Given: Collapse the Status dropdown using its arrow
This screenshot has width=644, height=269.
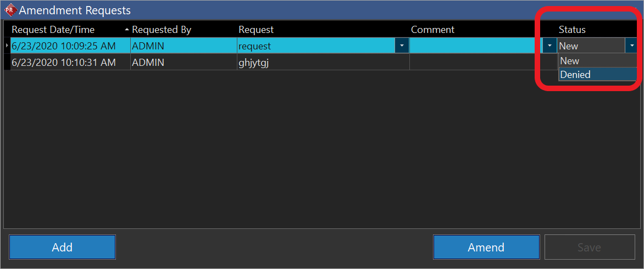Looking at the screenshot, I should (631, 46).
